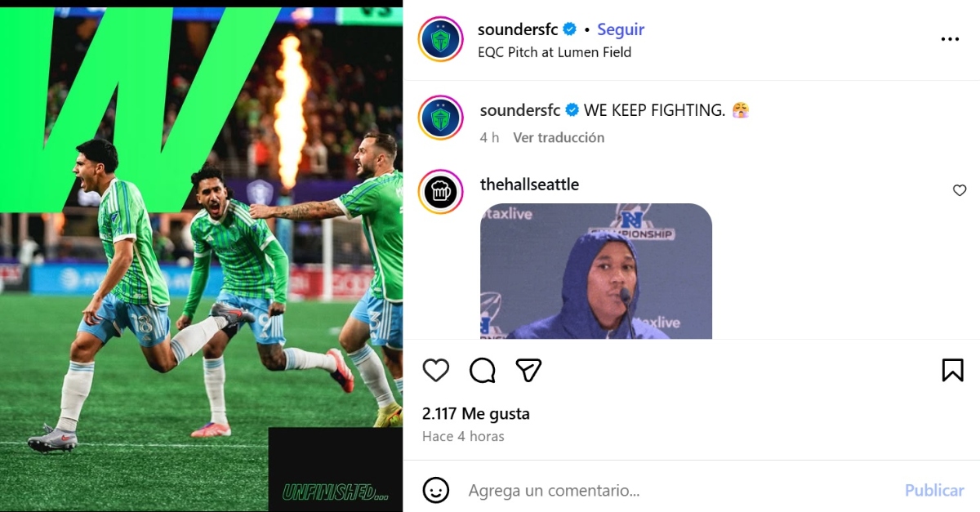The width and height of the screenshot is (980, 512).
Task: Follow soundersfc via the Seguir link
Action: [x=621, y=29]
